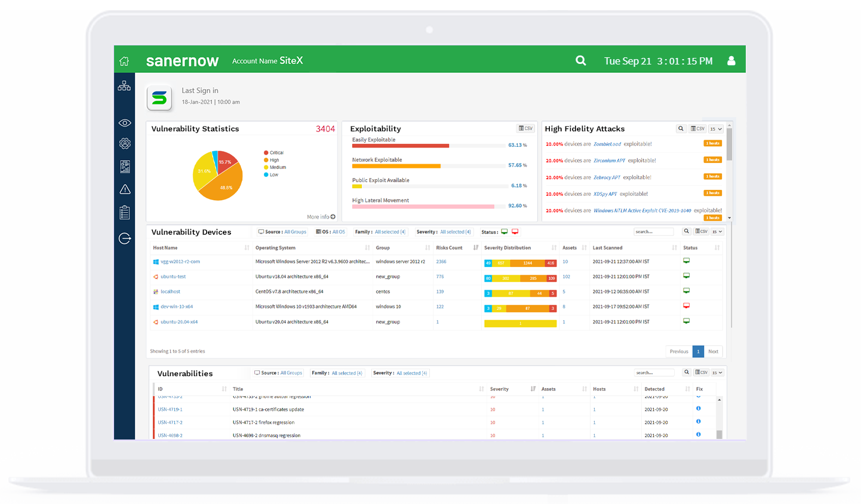Open the report summary icon in sidebar
This screenshot has width=861, height=504.
click(x=124, y=166)
